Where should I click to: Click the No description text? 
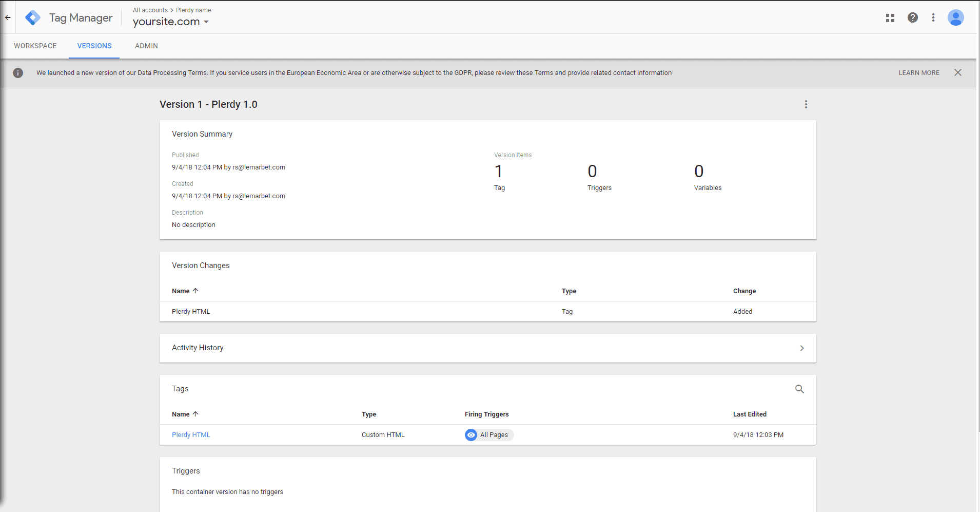pyautogui.click(x=193, y=225)
